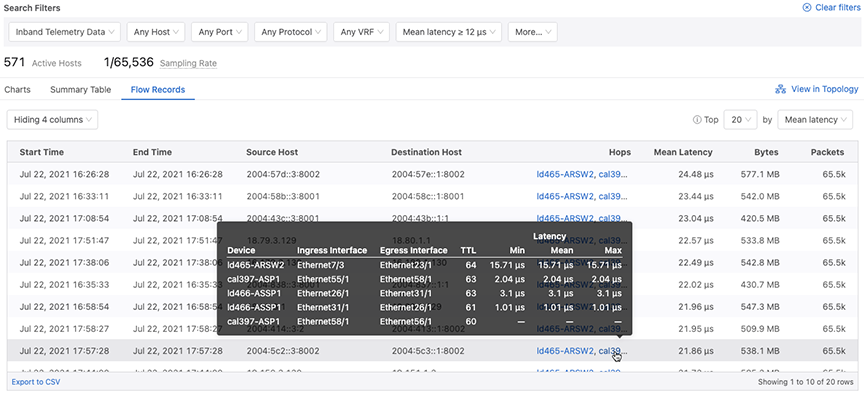
Task: Click the info icon next to Top
Action: 696,120
